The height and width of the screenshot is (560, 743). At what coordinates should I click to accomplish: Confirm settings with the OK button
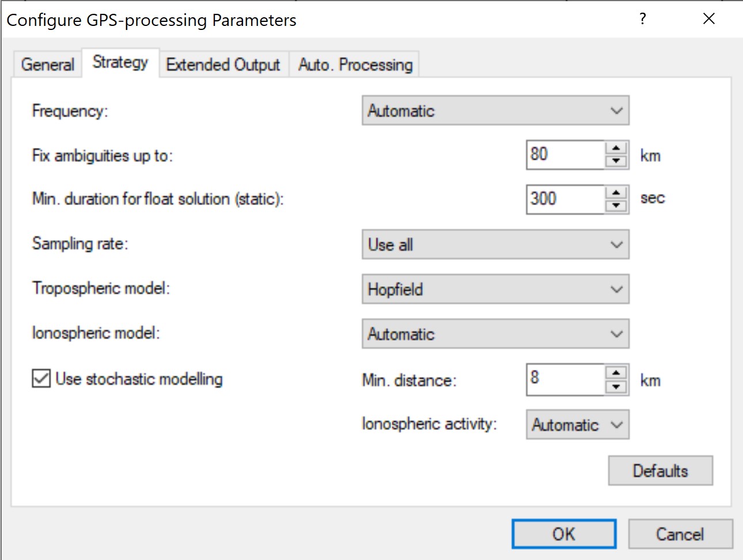pyautogui.click(x=564, y=534)
